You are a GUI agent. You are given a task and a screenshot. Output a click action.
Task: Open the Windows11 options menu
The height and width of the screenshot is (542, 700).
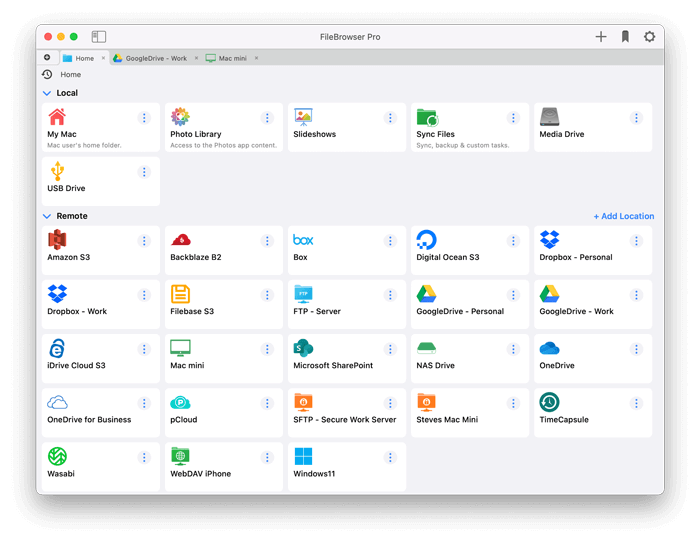tap(390, 458)
